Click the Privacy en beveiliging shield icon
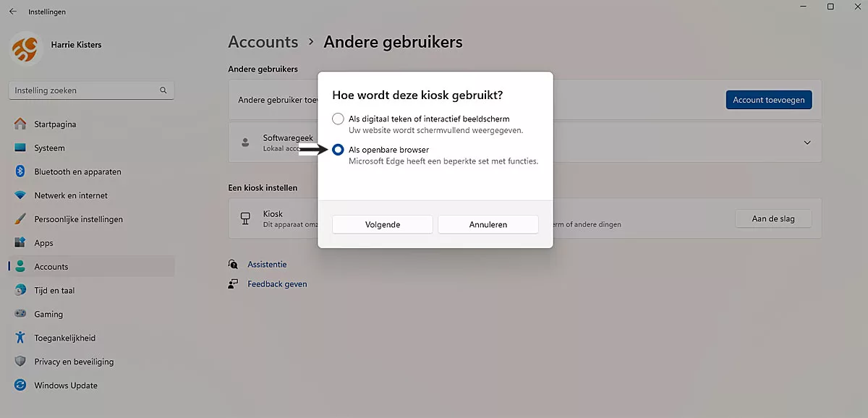Viewport: 868px width, 418px height. coord(20,362)
